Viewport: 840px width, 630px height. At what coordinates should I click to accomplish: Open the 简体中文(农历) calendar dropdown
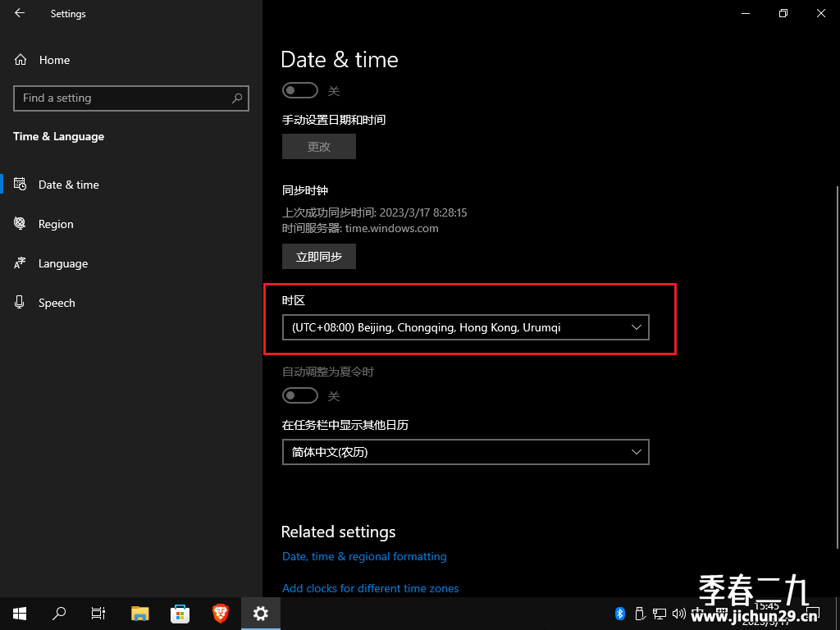point(466,452)
